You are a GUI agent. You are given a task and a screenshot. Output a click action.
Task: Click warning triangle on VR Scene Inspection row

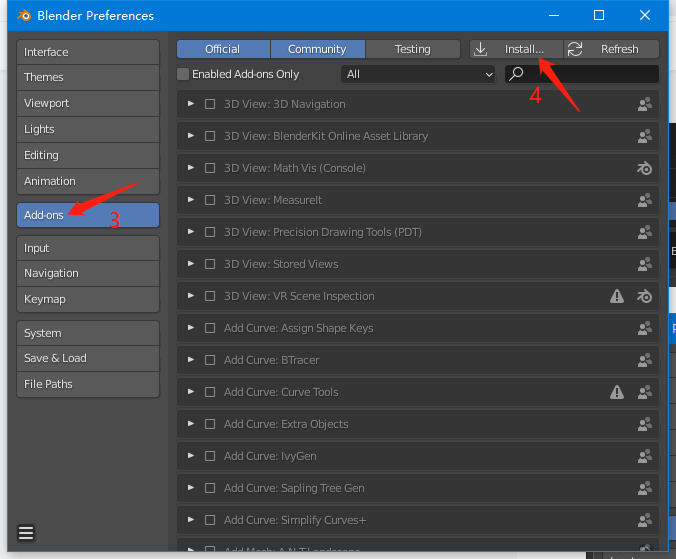coord(617,296)
